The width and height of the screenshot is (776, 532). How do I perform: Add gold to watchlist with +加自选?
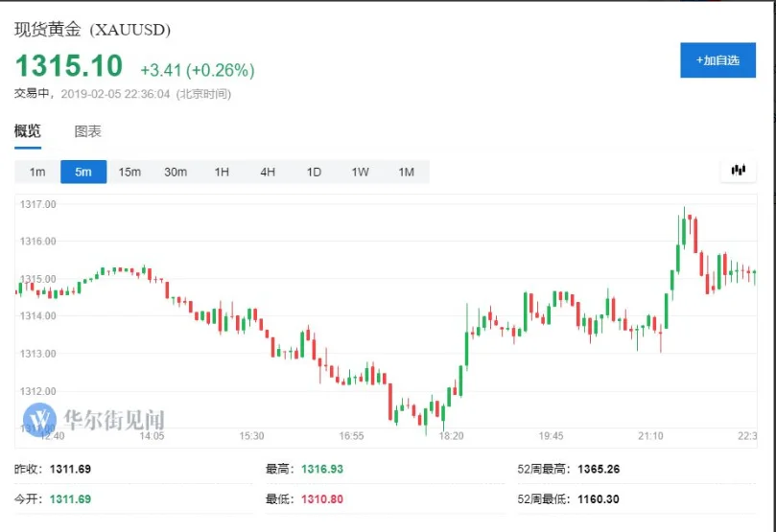(x=717, y=60)
